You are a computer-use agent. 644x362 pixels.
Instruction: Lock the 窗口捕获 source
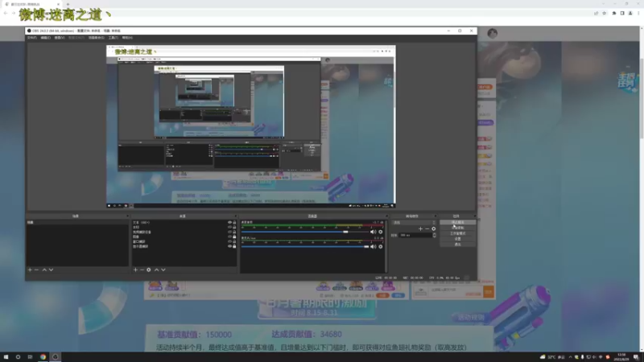click(234, 241)
